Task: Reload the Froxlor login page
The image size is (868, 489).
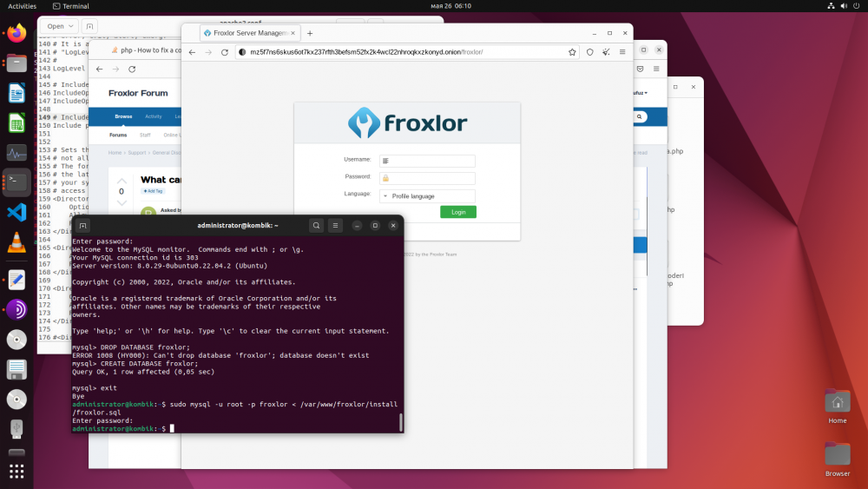Action: click(224, 52)
